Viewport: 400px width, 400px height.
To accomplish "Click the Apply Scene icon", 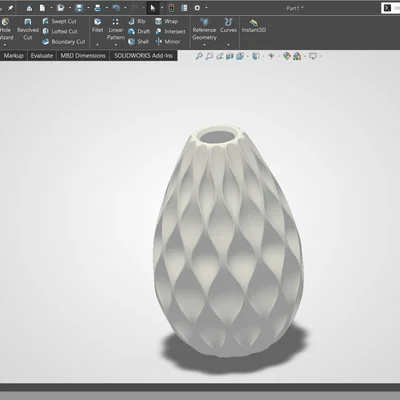I will [x=297, y=56].
